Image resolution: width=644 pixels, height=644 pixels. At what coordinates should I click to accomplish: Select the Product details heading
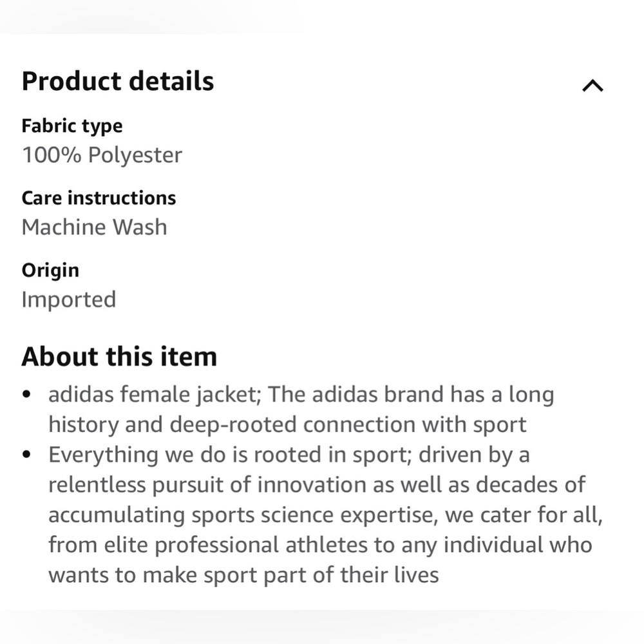click(x=117, y=81)
